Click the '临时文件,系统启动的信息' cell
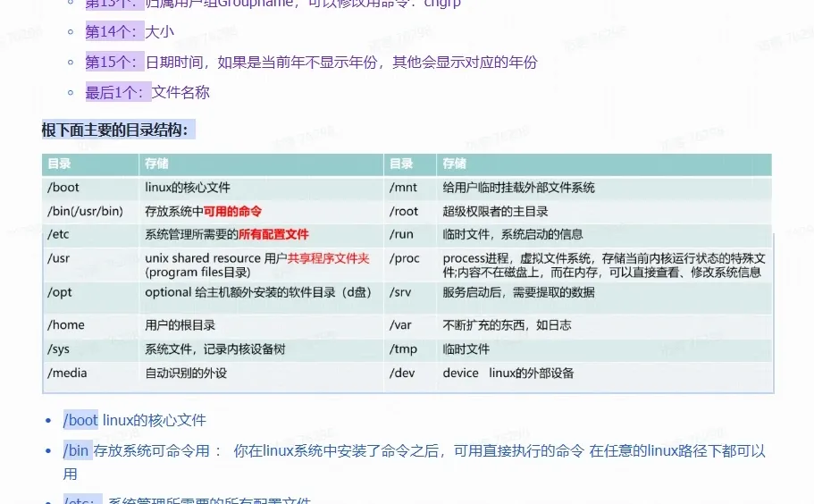The width and height of the screenshot is (814, 504). tap(604, 235)
